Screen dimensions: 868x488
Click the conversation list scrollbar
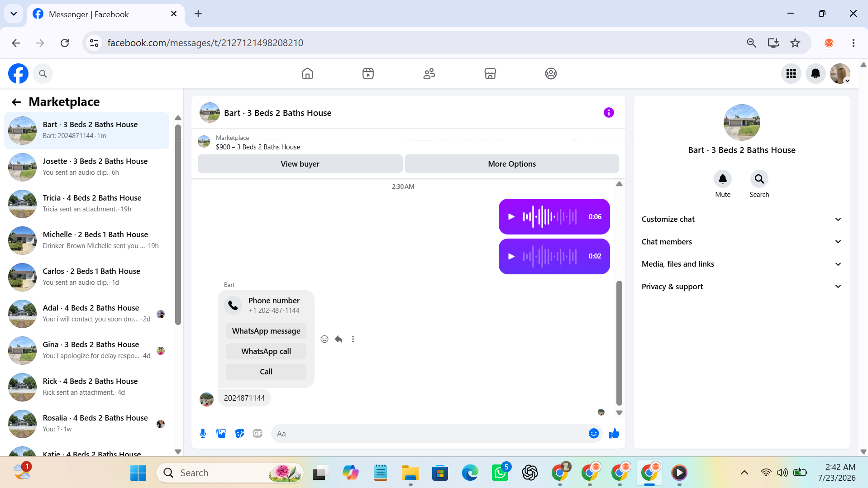[178, 225]
